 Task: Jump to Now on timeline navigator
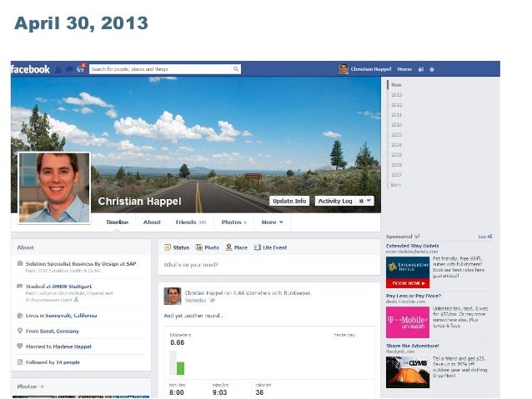pos(396,85)
